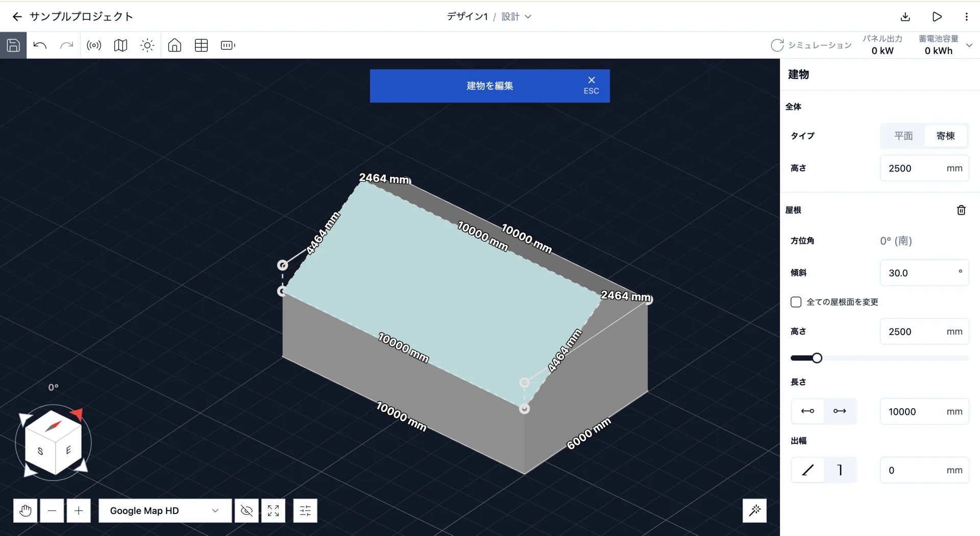Click the シミュレーション button
The image size is (980, 536).
pyautogui.click(x=811, y=45)
